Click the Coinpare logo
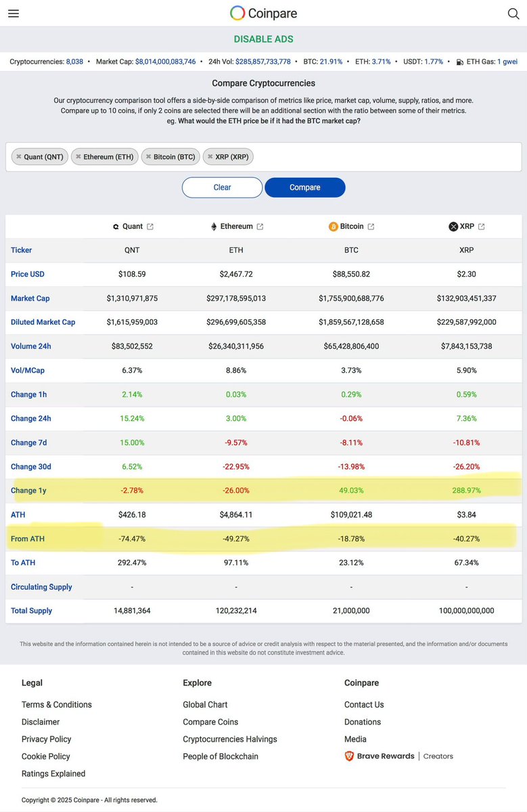Viewport: 527px width, 812px height. [263, 13]
